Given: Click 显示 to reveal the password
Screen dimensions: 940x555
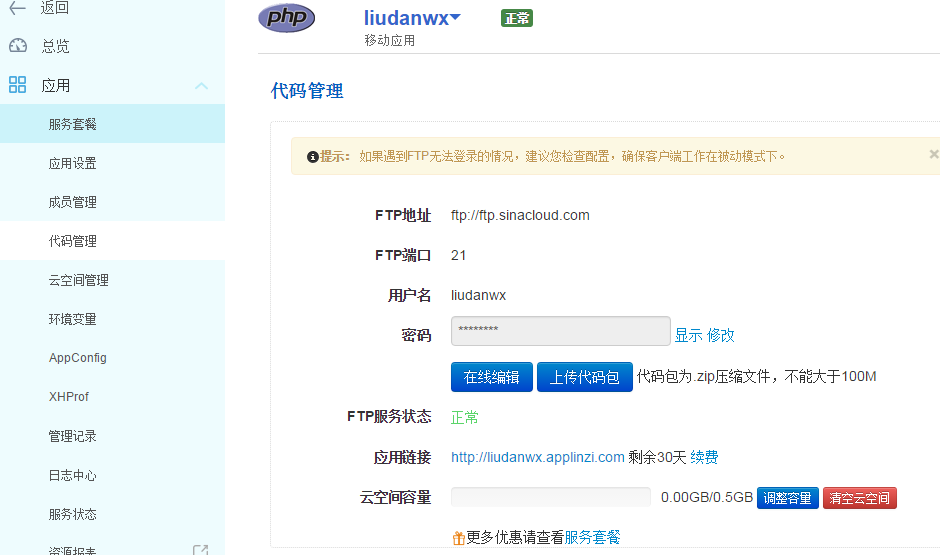Looking at the screenshot, I should tap(688, 336).
